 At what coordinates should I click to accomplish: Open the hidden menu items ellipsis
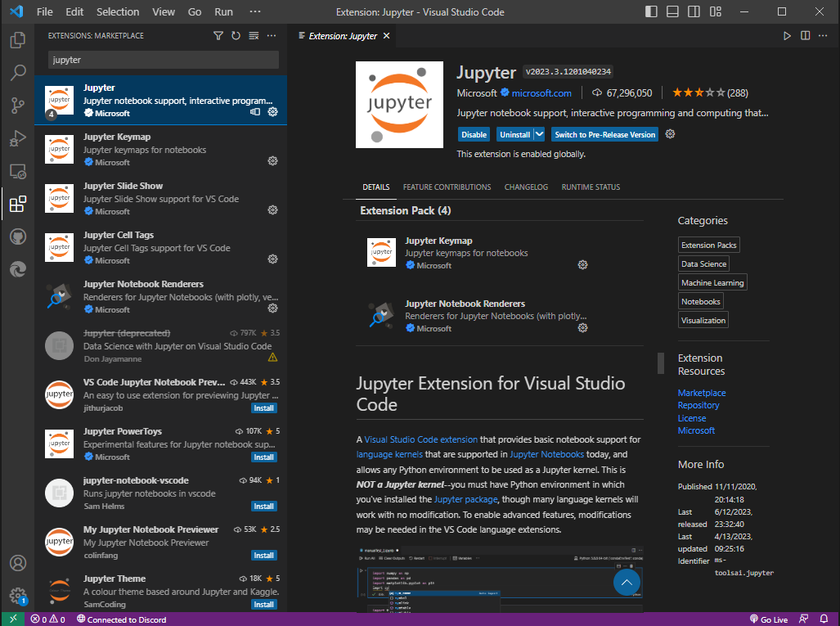pyautogui.click(x=255, y=11)
